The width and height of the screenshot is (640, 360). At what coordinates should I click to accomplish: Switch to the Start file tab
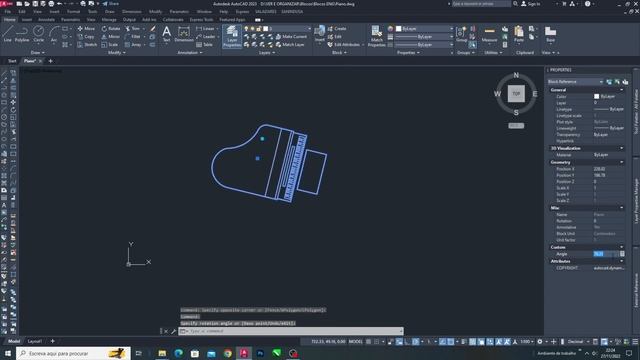(12, 61)
